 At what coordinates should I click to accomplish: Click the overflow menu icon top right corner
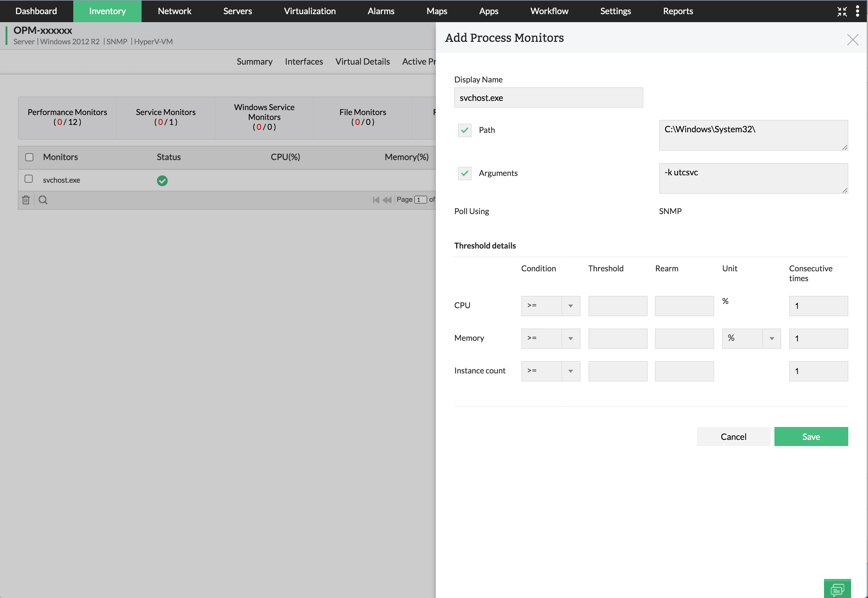tap(858, 10)
